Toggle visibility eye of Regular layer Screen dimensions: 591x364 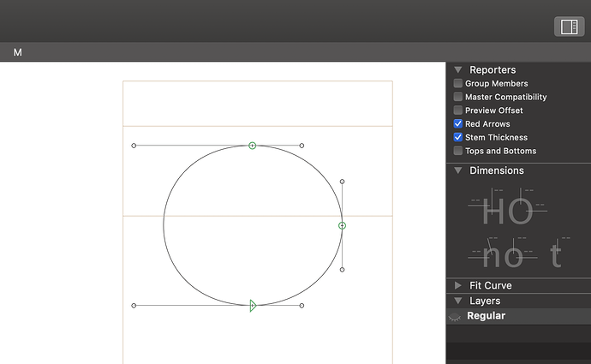point(455,317)
